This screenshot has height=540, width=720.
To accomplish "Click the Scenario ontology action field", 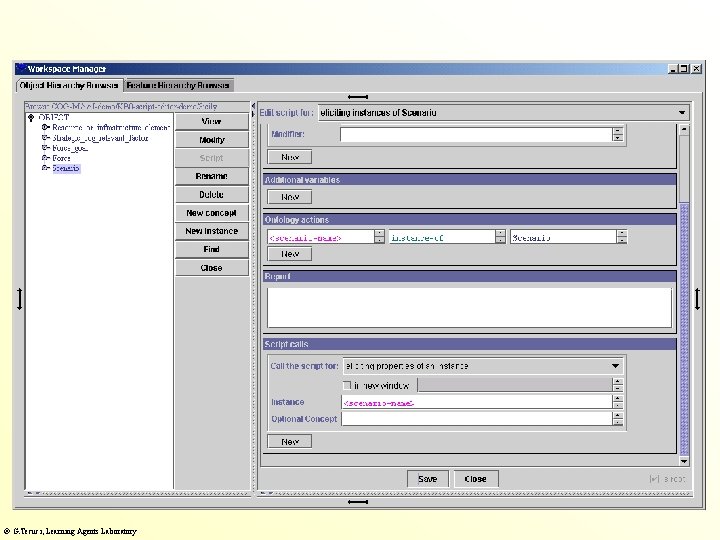I will (x=563, y=237).
